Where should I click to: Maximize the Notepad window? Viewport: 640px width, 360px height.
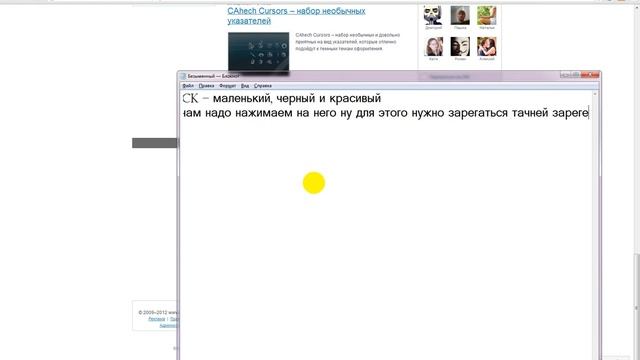pyautogui.click(x=575, y=75)
